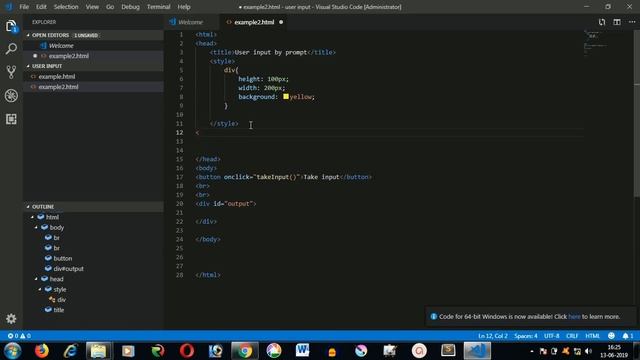This screenshot has width=640, height=360.
Task: Collapse the body node in Outline
Action: coord(36,227)
